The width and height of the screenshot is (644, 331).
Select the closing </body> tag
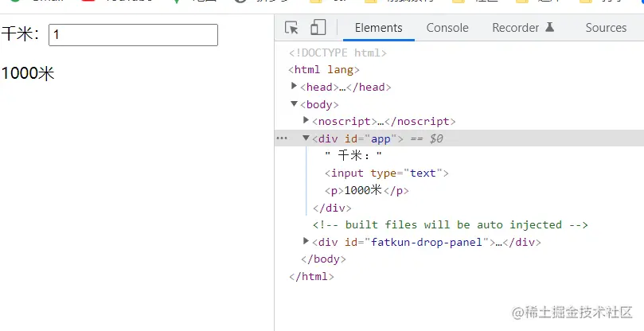coord(323,259)
